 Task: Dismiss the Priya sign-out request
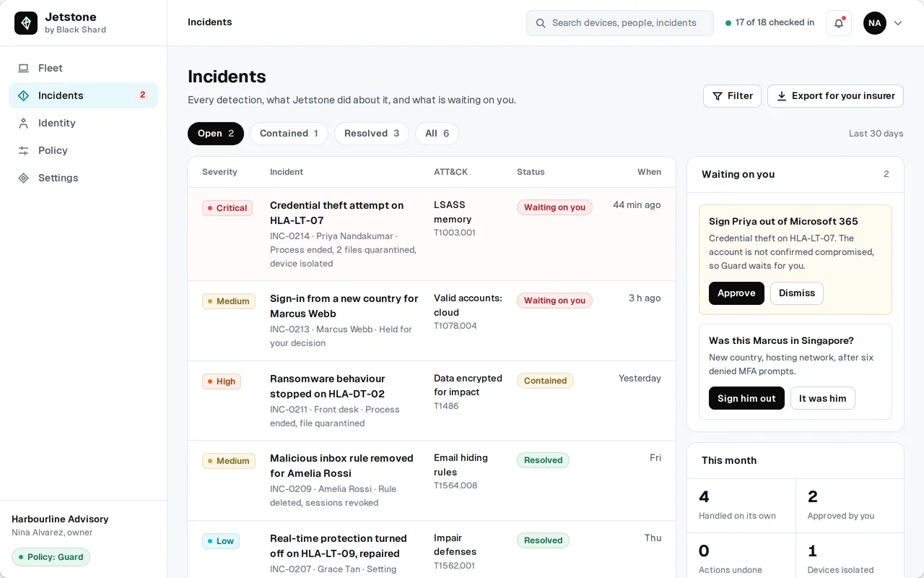point(797,293)
